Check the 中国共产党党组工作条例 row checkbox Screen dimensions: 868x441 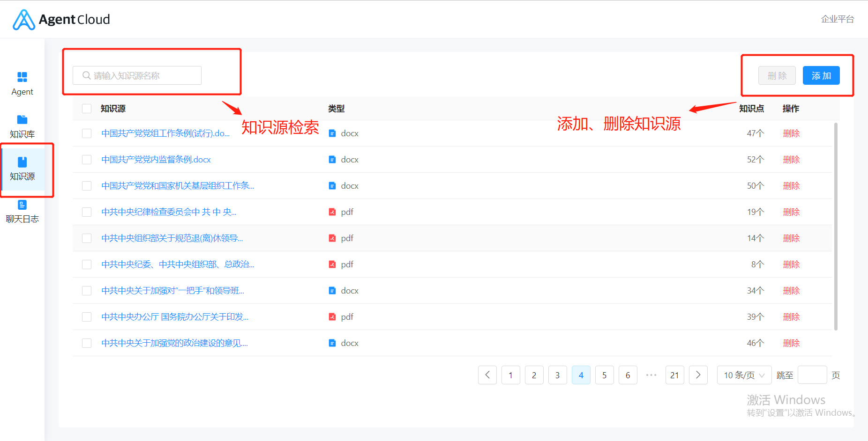(87, 133)
